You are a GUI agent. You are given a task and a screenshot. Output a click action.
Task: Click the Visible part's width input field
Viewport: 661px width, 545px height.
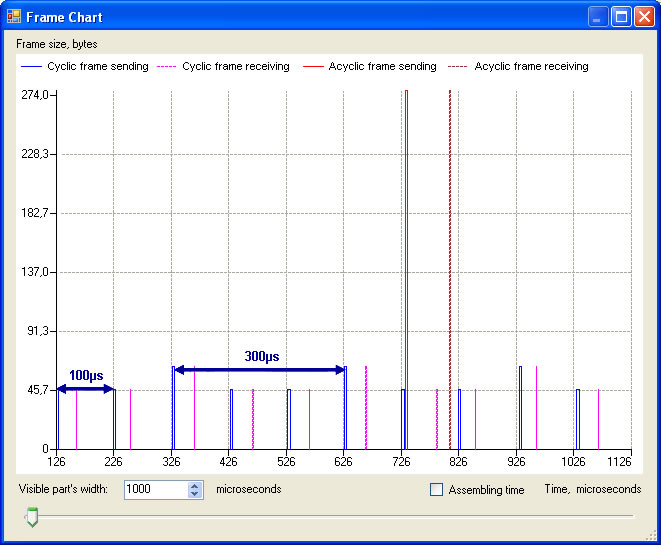pyautogui.click(x=155, y=490)
